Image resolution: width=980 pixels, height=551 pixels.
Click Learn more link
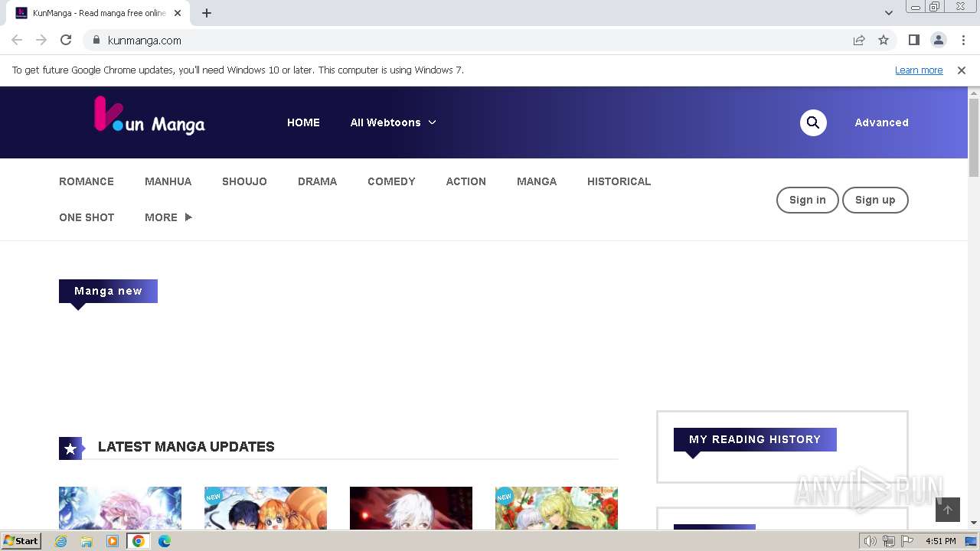tap(919, 70)
